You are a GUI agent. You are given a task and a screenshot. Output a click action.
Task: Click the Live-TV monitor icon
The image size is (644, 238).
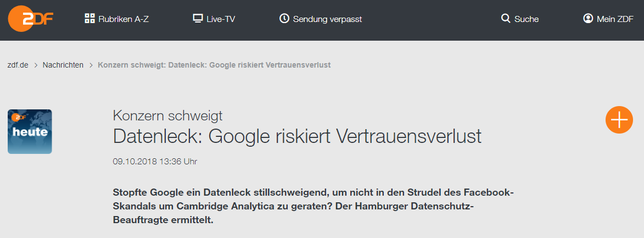click(198, 19)
